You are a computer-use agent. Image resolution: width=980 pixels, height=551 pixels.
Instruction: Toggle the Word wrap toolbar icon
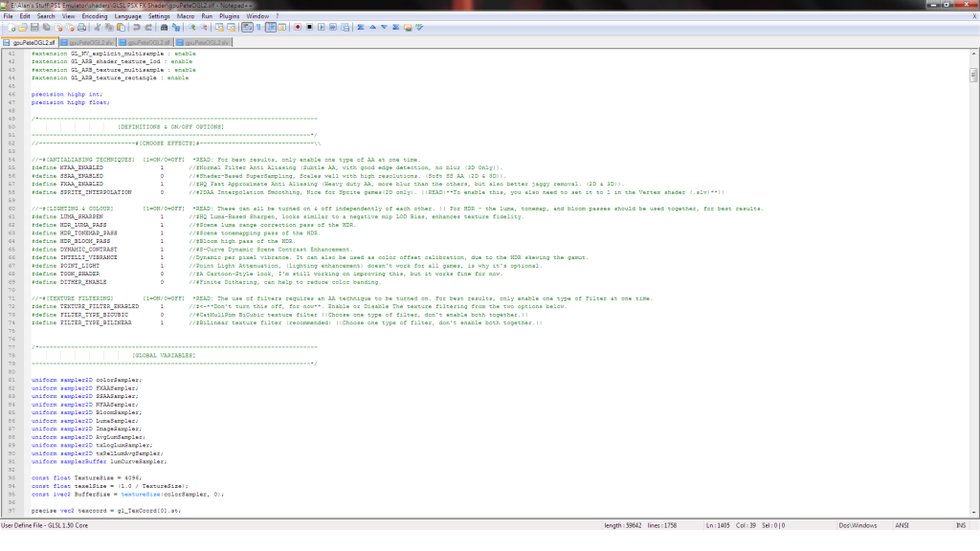247,28
